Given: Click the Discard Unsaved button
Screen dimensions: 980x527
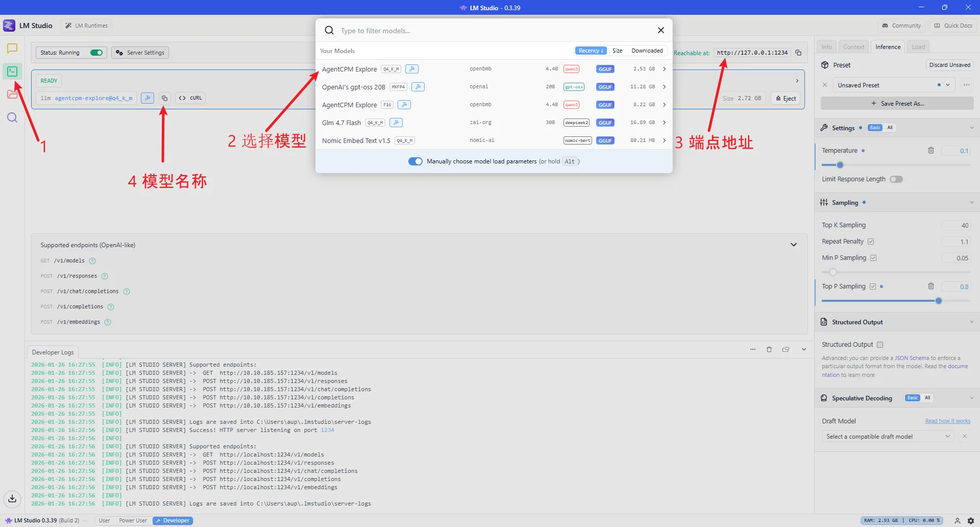Looking at the screenshot, I should click(x=949, y=65).
